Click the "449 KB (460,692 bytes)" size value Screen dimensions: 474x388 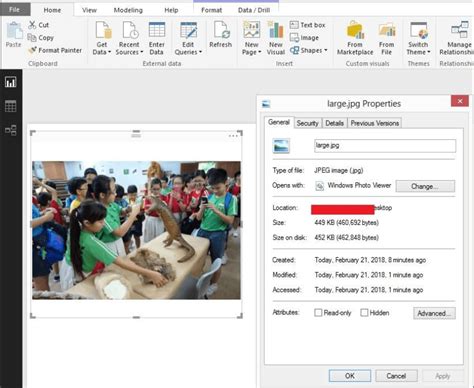pyautogui.click(x=346, y=223)
